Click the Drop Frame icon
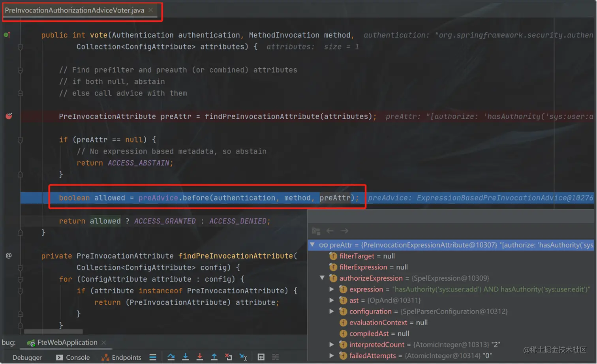This screenshot has width=597, height=364. click(x=229, y=357)
